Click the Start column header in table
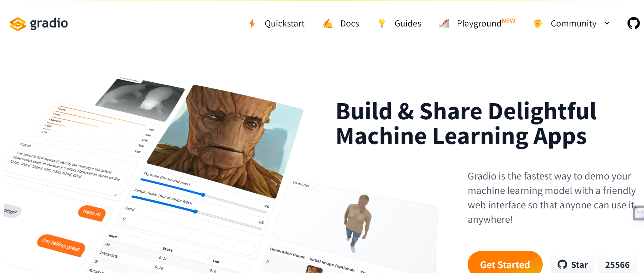Viewport: 644px width, 273px height. [167, 249]
